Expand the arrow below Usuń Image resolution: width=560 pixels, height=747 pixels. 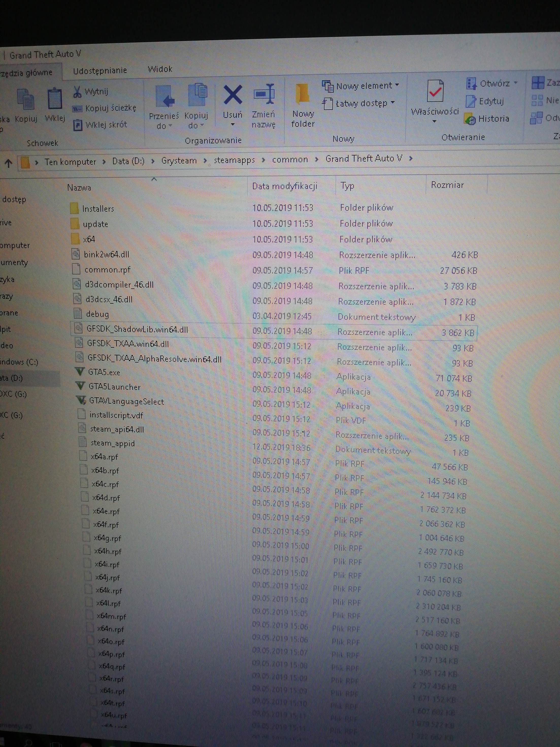(x=233, y=125)
